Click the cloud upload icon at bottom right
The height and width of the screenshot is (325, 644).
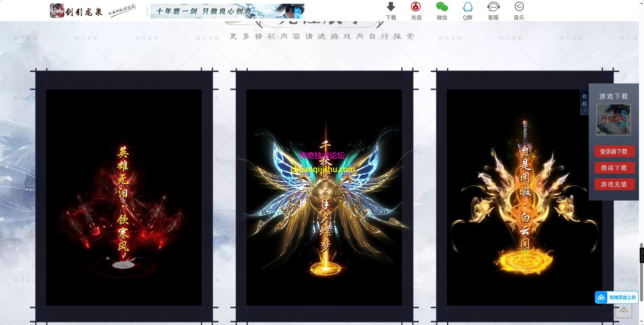(601, 297)
